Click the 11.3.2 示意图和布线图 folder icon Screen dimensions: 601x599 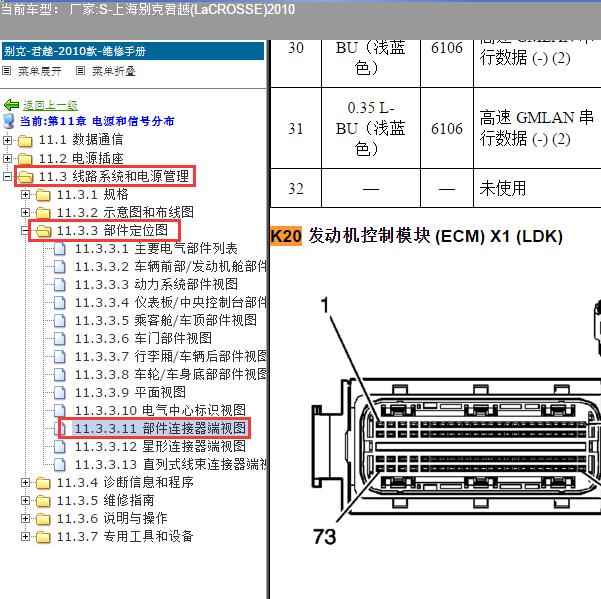(43, 213)
